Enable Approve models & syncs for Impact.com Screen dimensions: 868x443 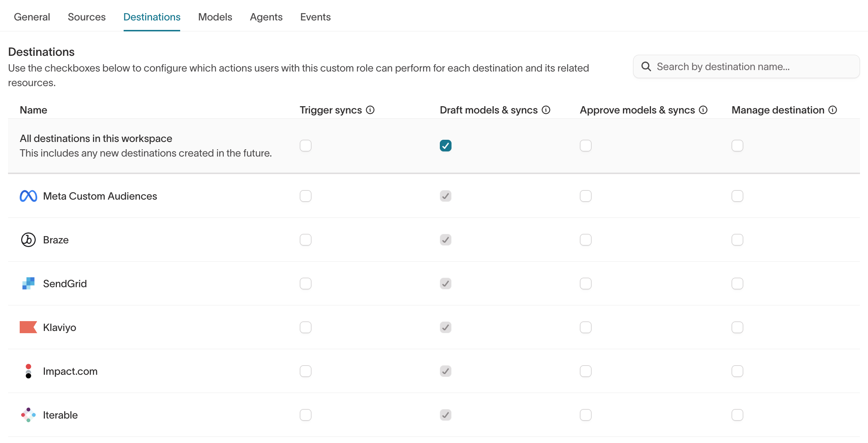point(586,371)
